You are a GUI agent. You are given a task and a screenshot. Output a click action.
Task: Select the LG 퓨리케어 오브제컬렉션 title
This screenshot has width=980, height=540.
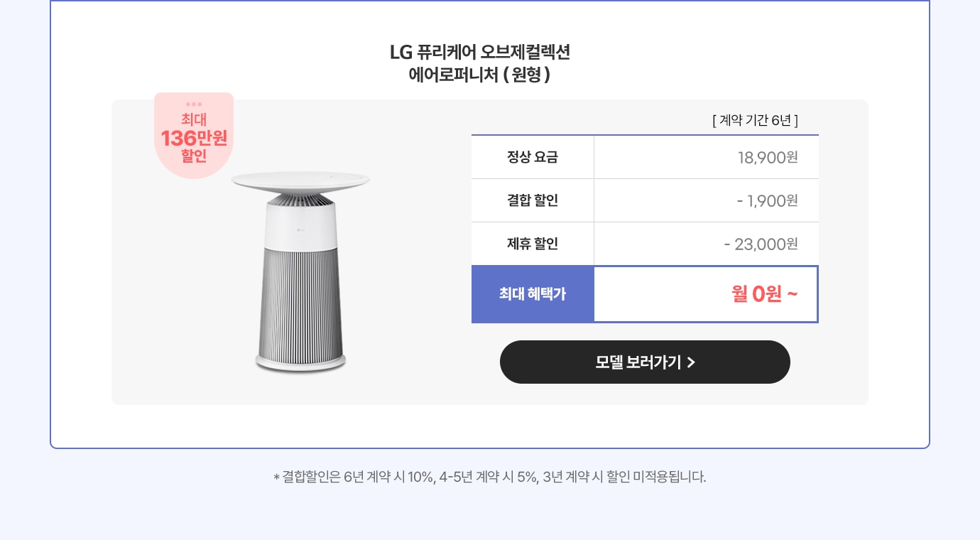[x=480, y=52]
